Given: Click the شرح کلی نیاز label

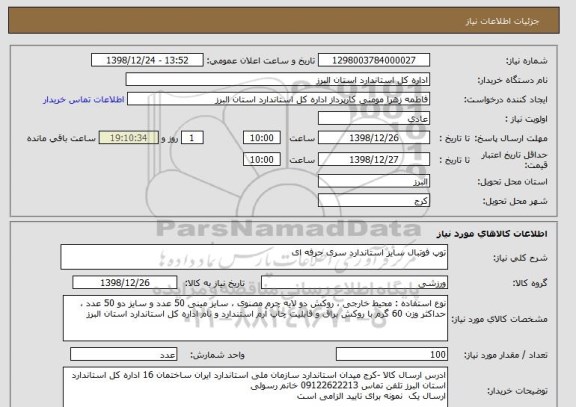Looking at the screenshot, I should pos(520,258).
